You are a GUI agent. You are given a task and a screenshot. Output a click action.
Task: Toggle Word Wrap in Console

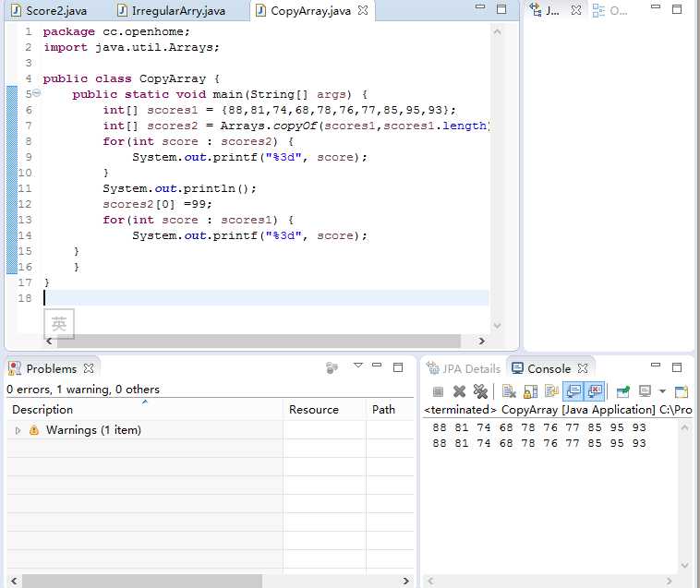(x=552, y=391)
